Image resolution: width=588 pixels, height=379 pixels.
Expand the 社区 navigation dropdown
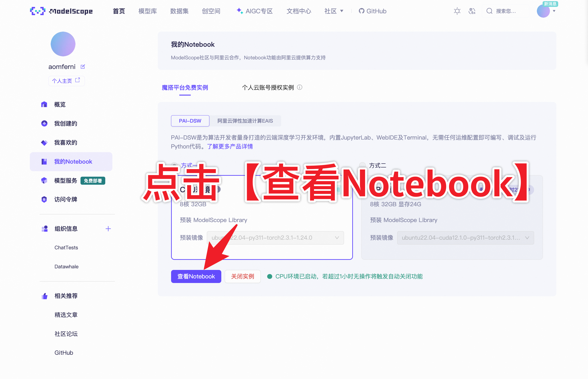point(334,11)
